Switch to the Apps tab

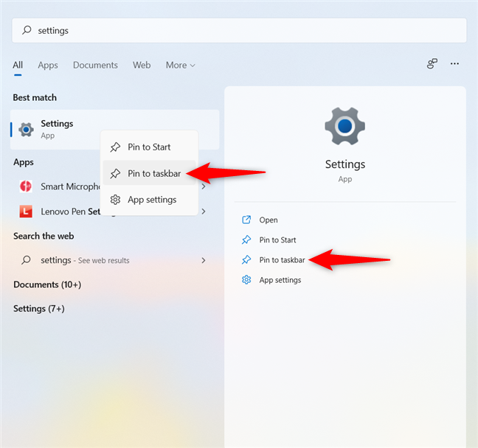tap(48, 65)
